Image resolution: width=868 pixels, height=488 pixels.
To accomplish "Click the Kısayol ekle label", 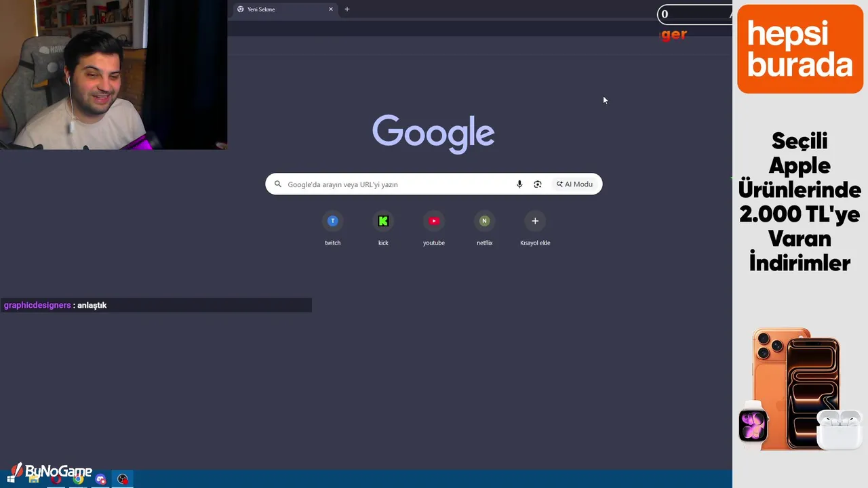I will click(535, 243).
